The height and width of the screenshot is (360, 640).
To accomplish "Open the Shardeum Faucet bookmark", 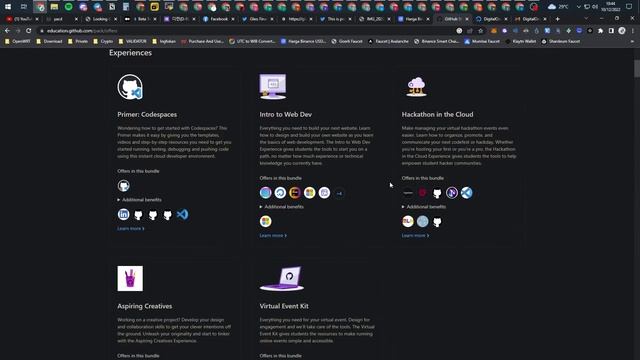I will coord(560,41).
